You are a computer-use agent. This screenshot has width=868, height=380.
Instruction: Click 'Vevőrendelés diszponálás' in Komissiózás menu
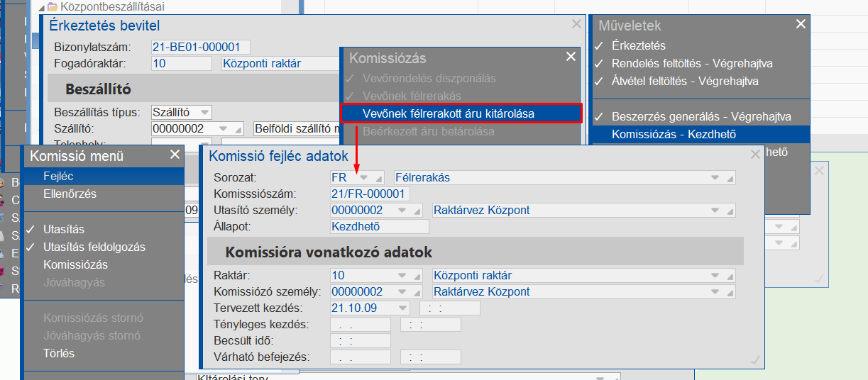pyautogui.click(x=429, y=78)
